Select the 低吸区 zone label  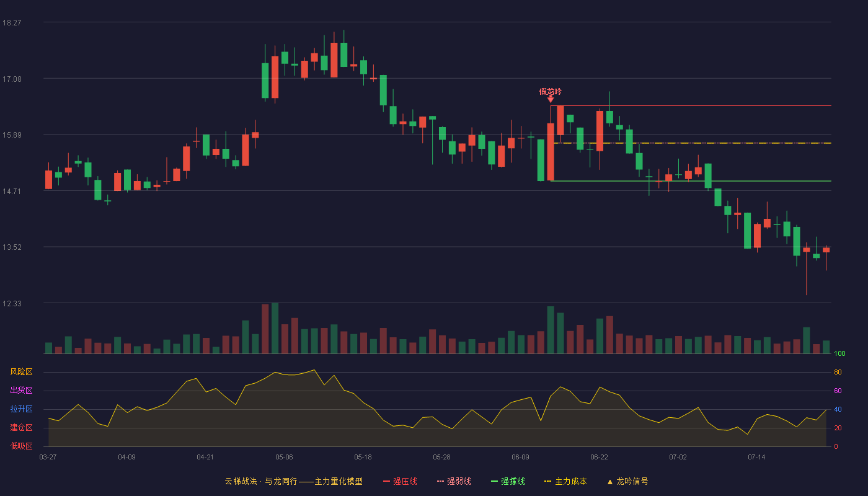(x=21, y=446)
